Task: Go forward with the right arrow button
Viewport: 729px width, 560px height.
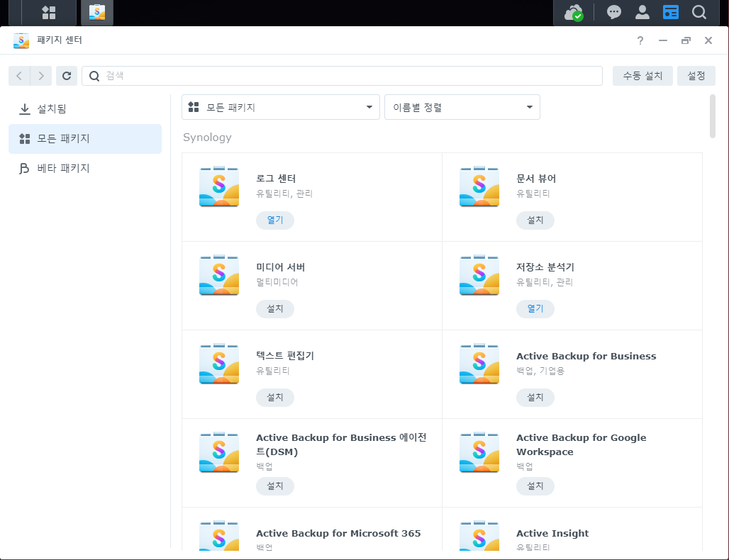Action: [x=41, y=76]
